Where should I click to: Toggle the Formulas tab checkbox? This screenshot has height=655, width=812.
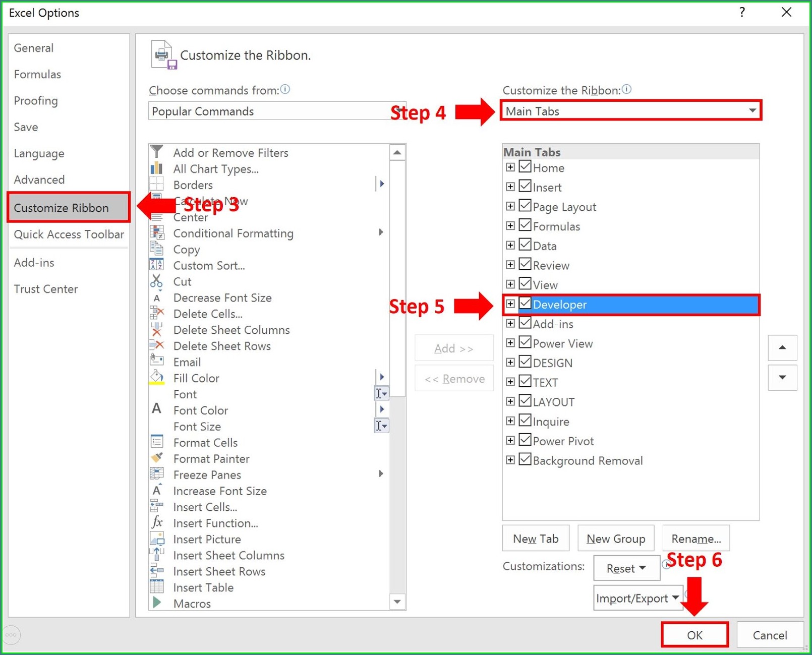[525, 225]
